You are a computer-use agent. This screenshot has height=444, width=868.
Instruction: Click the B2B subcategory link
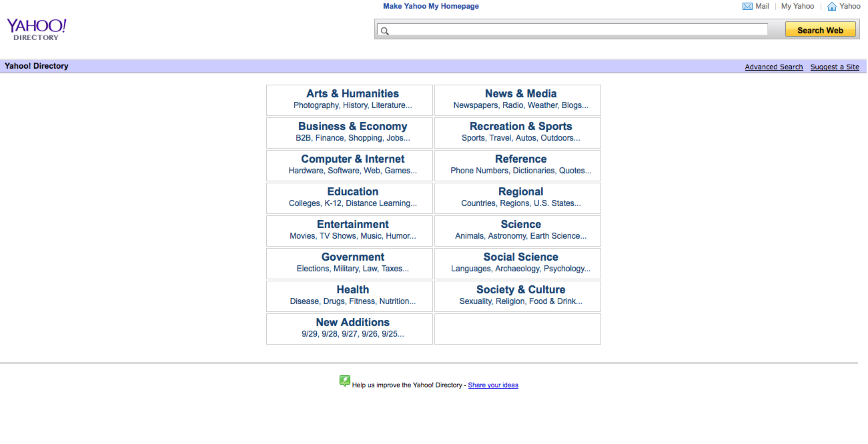[x=304, y=138]
